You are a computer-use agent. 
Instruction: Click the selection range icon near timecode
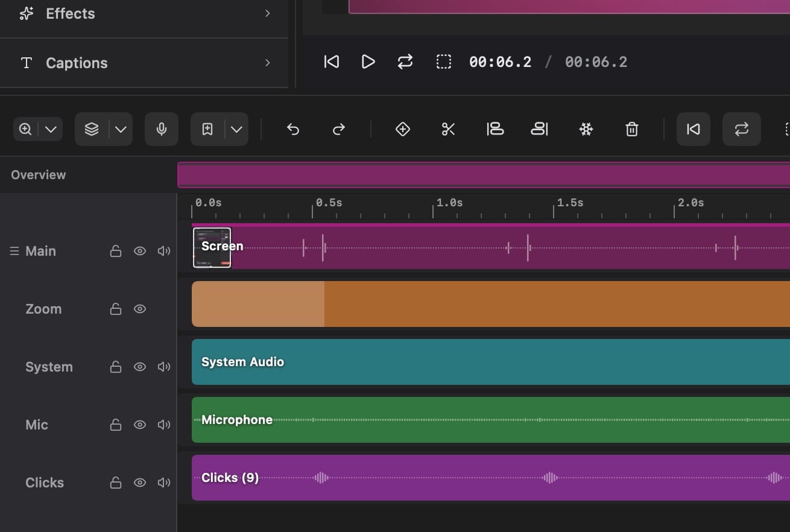[444, 62]
